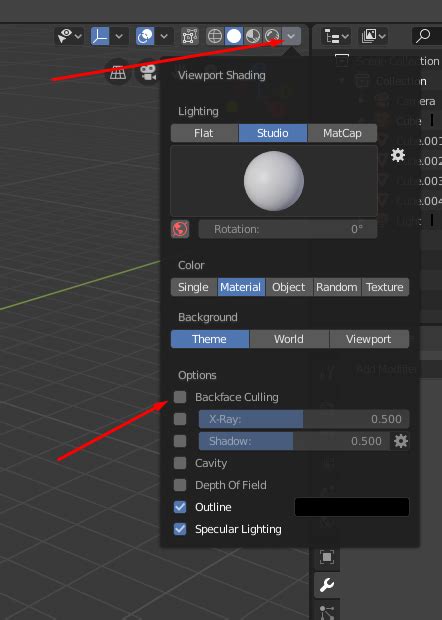Screen dimensions: 442x620
Task: Switch to Material Preview shading mode
Action: [x=253, y=36]
